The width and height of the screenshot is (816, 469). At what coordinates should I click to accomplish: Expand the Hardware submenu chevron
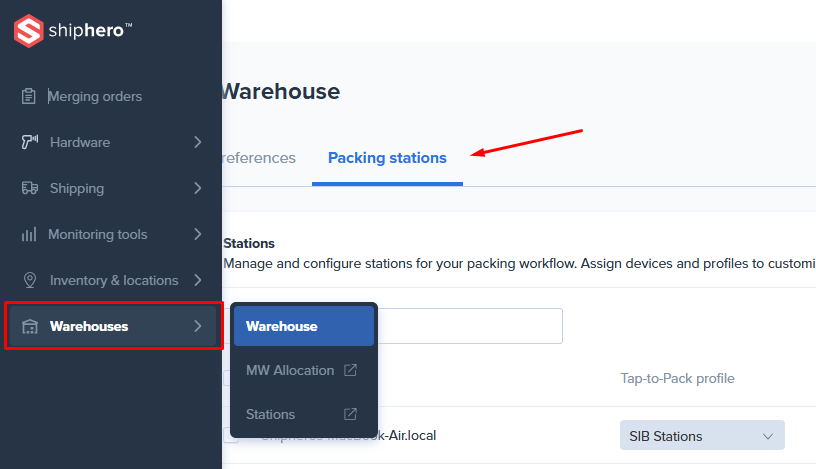198,142
